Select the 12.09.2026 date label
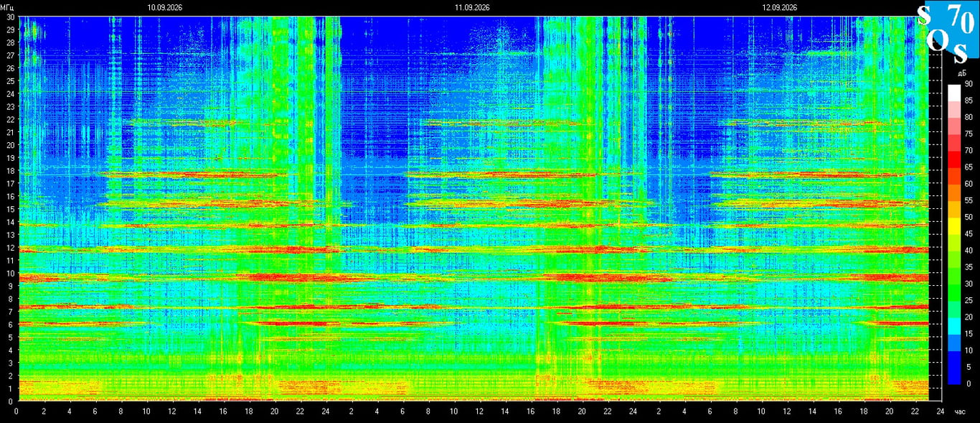 [780, 7]
